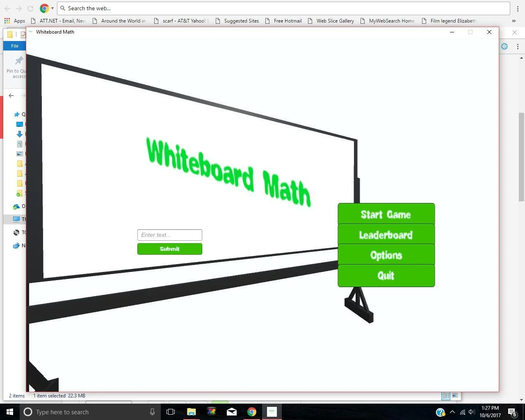Select This PC in Explorer navigation pane
525x420 pixels.
coord(16,219)
